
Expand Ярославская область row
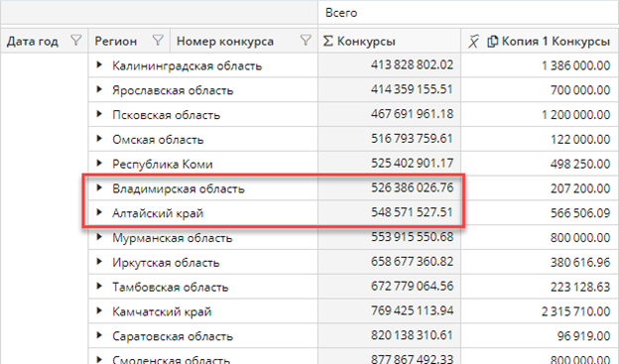(x=99, y=89)
